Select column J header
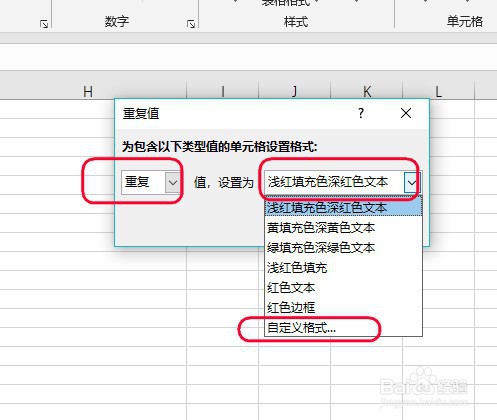The image size is (497, 420). pos(294,91)
